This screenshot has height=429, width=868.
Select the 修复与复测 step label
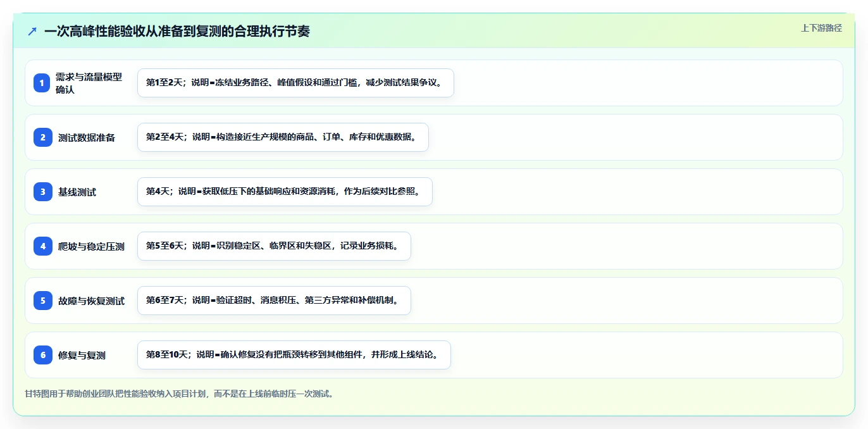click(82, 355)
